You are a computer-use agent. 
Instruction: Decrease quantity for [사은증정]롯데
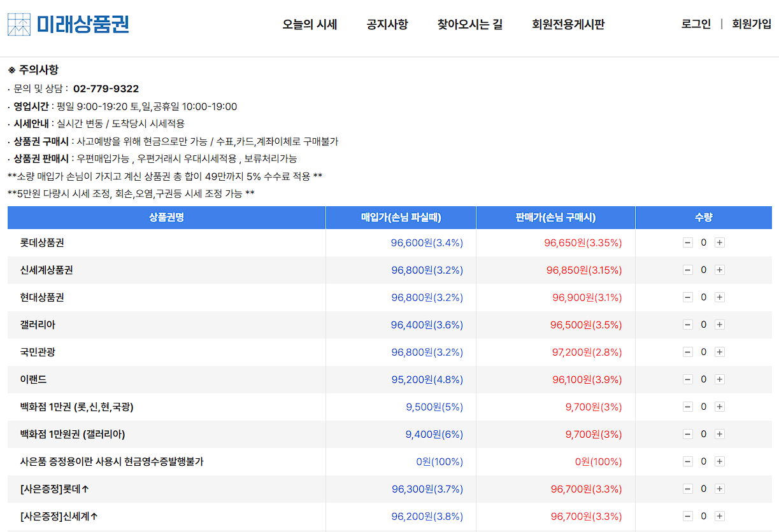[687, 489]
